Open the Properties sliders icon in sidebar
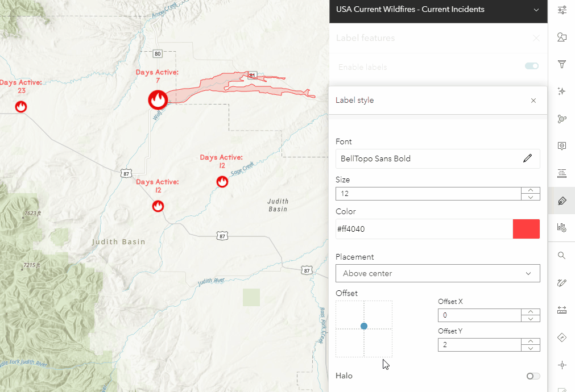The height and width of the screenshot is (392, 575). click(562, 10)
